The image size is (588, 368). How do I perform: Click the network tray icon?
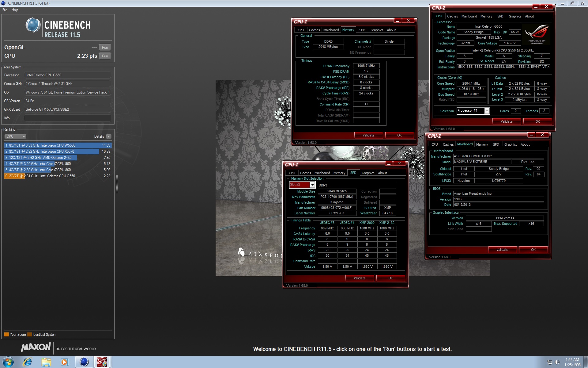(550, 362)
